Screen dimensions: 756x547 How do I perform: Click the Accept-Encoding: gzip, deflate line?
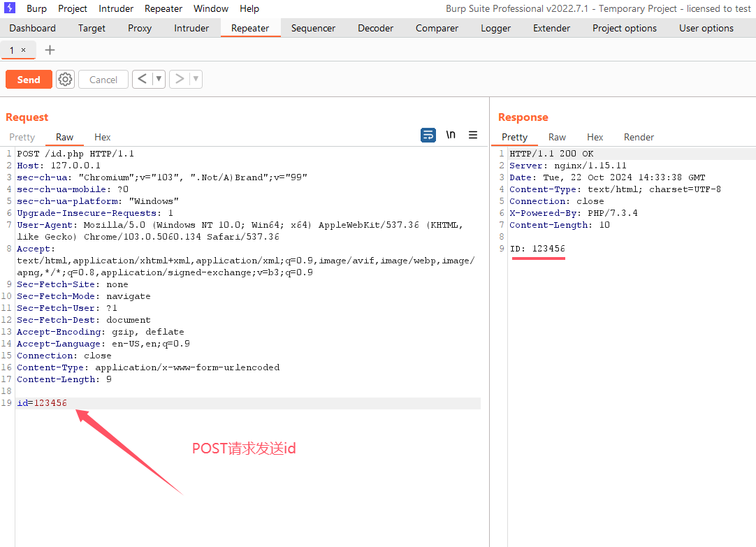pyautogui.click(x=101, y=332)
